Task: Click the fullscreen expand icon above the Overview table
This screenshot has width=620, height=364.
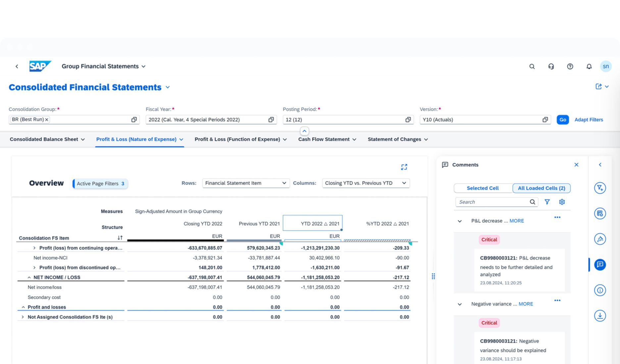Action: pyautogui.click(x=404, y=167)
